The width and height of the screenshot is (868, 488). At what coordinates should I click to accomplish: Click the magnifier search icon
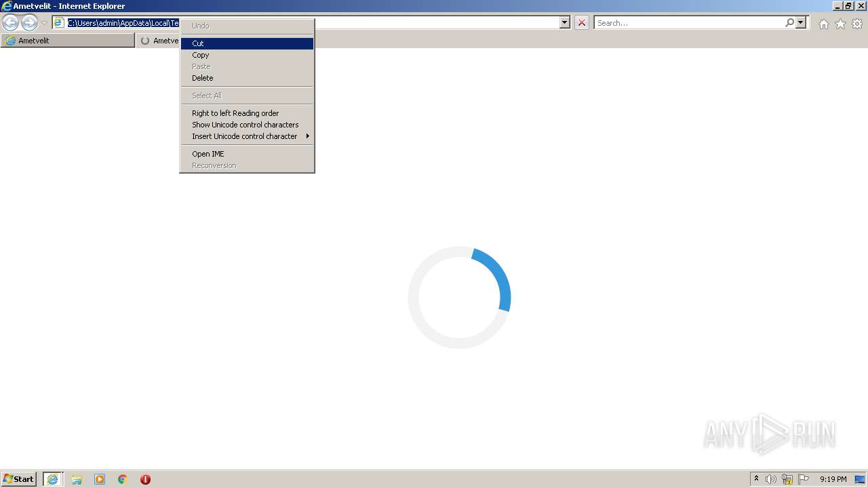coord(789,22)
